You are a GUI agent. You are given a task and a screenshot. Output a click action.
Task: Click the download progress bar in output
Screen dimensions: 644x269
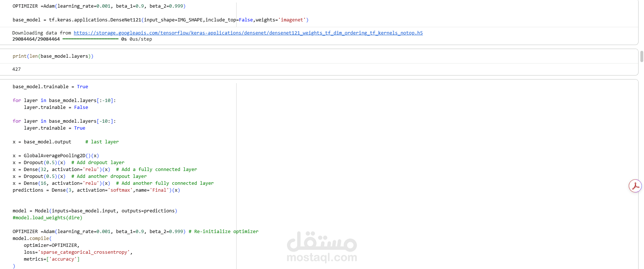[90, 39]
